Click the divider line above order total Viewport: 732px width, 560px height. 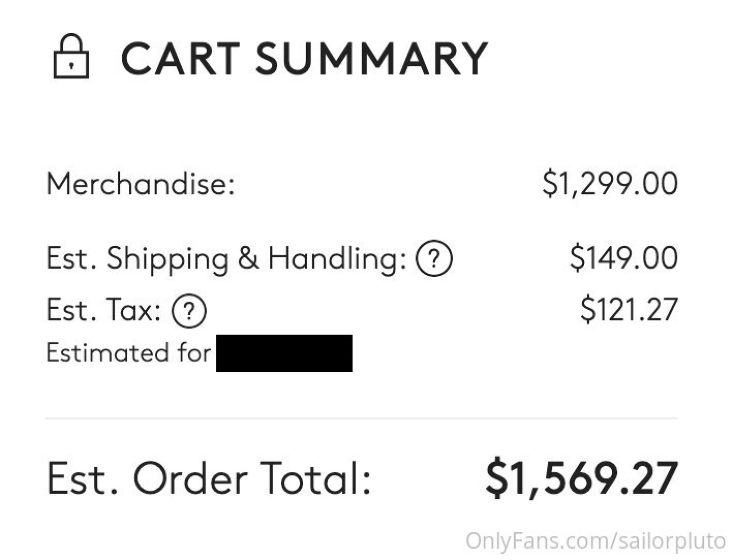(362, 418)
